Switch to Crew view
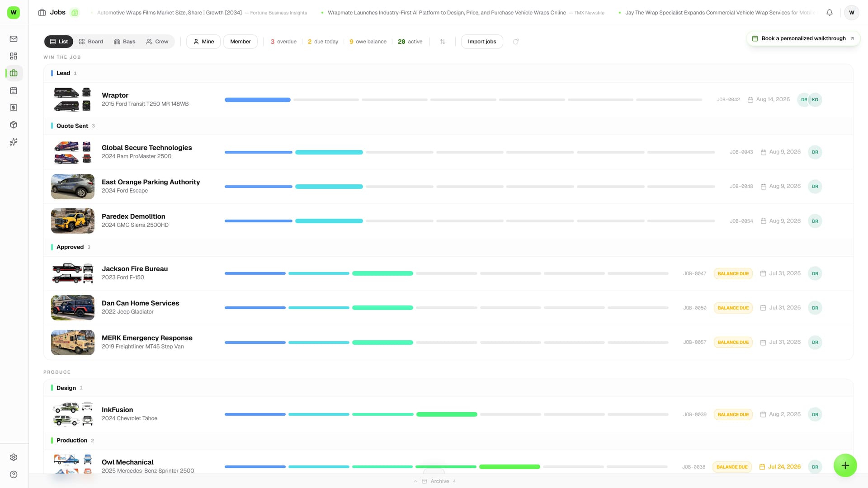Image resolution: width=868 pixels, height=488 pixels. pos(157,42)
